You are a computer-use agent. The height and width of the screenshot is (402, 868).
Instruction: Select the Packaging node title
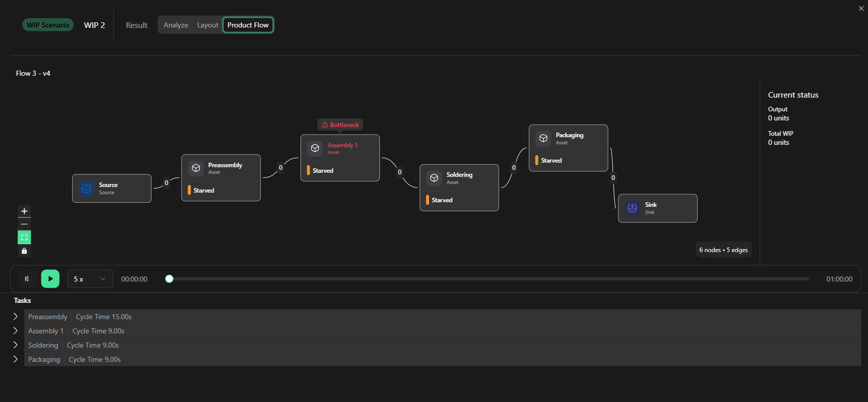(x=570, y=135)
